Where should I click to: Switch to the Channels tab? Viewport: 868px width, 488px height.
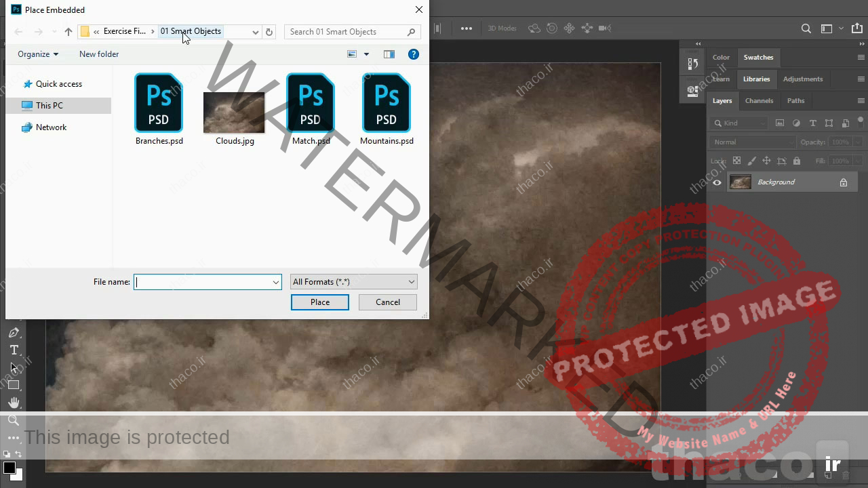click(759, 101)
